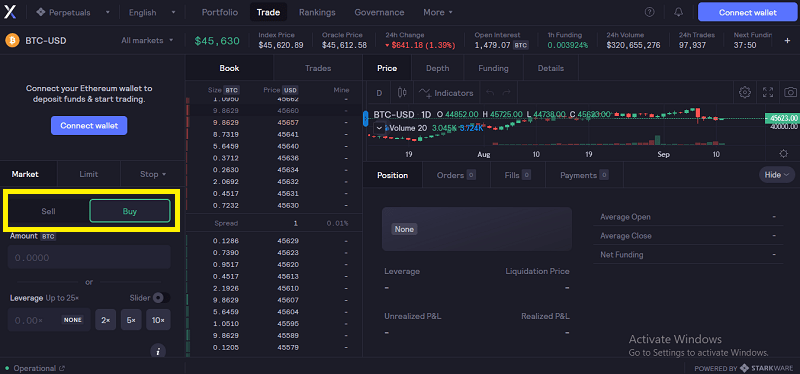This screenshot has width=800, height=374.
Task: Click the Bitcoin BTC-USD coin icon
Action: coord(12,40)
